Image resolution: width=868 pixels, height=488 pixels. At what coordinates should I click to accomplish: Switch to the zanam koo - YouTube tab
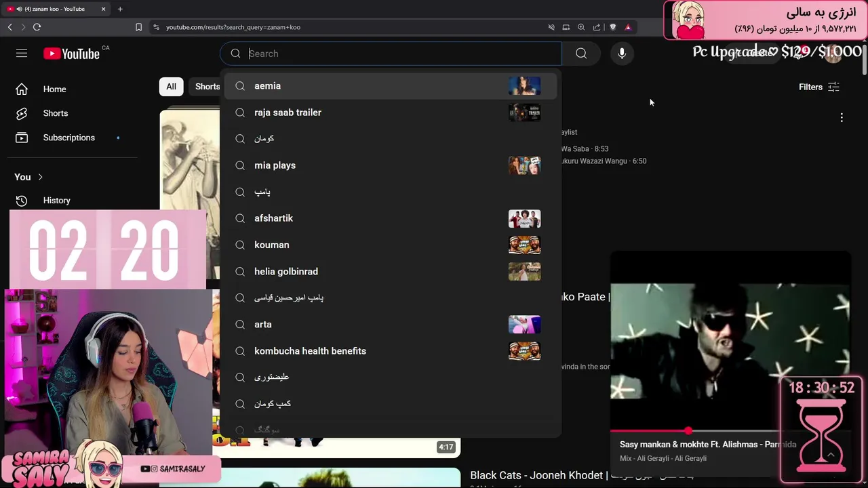click(56, 9)
